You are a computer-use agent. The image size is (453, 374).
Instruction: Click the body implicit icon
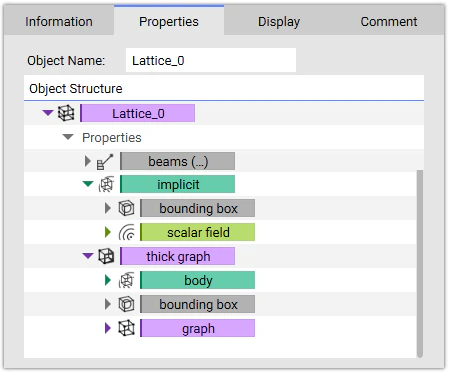click(x=126, y=280)
